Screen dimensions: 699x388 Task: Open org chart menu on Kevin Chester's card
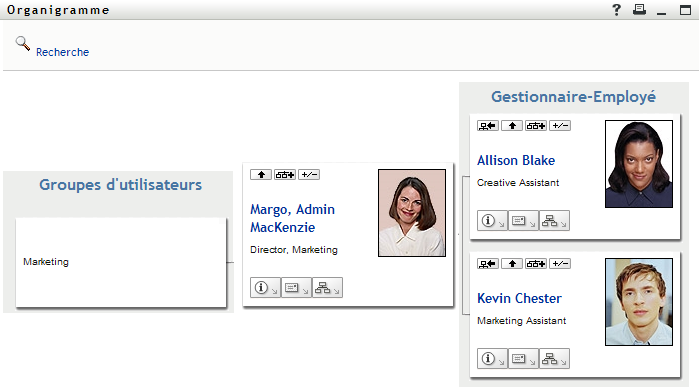[x=554, y=359]
